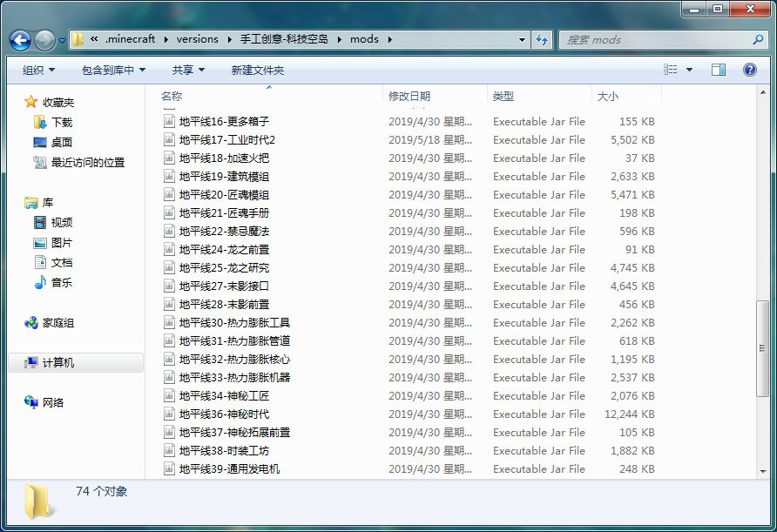Select the 库 library node
Viewport: 777px width, 532px height.
(x=48, y=202)
